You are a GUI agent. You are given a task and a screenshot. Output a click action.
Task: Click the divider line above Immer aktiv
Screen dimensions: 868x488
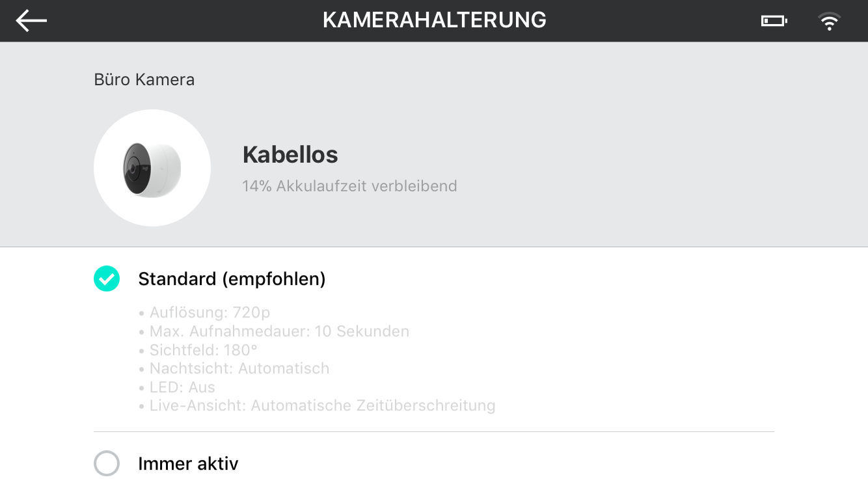tap(434, 431)
